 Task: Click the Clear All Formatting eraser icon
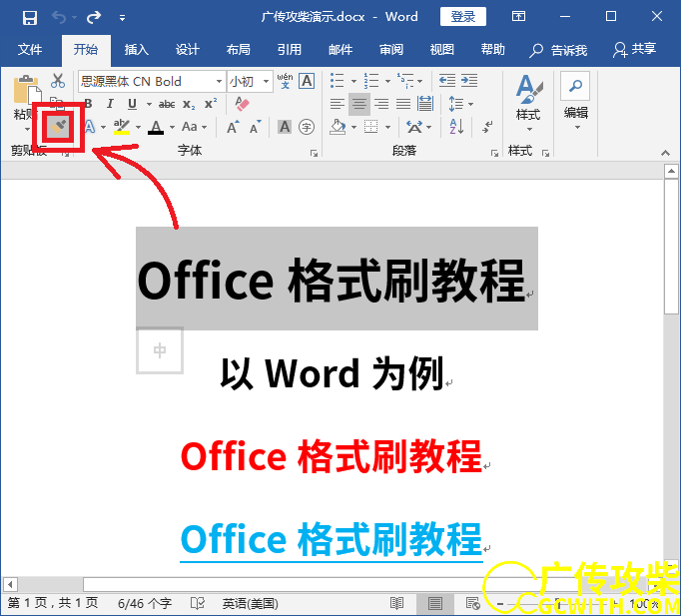tap(242, 103)
